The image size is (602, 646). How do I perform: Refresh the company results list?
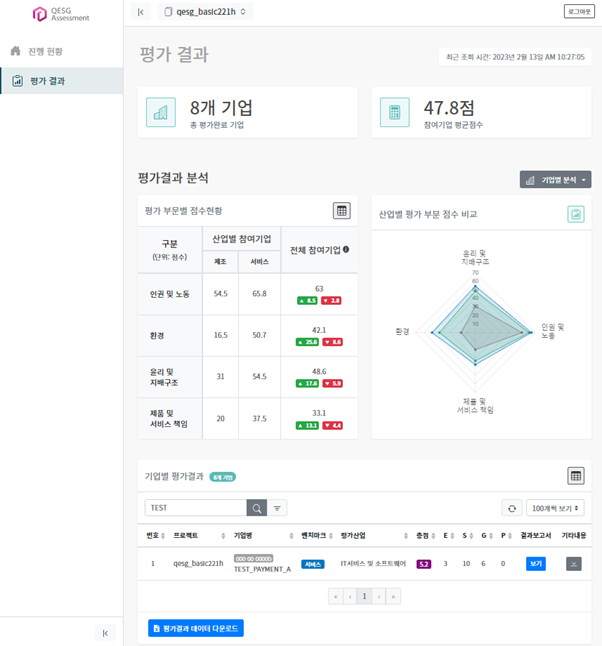pyautogui.click(x=512, y=508)
